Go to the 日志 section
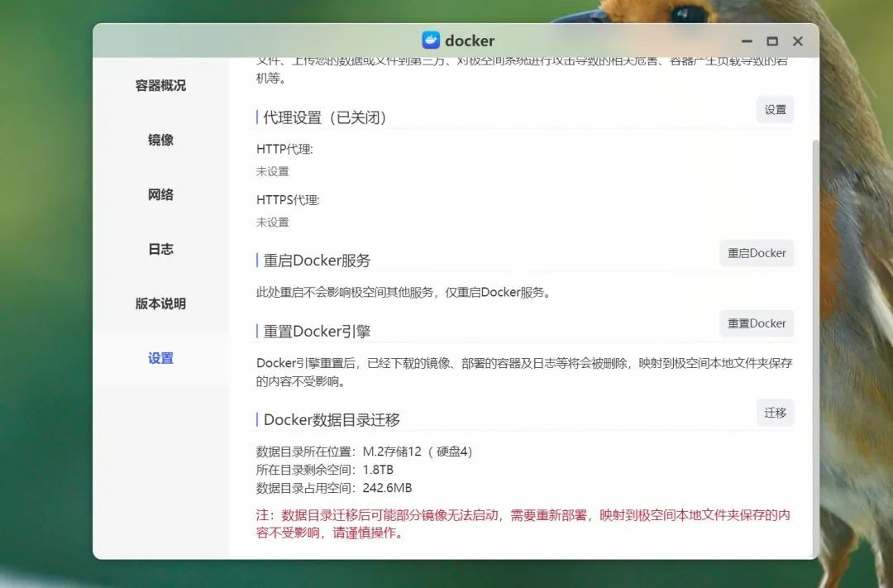 (x=160, y=249)
